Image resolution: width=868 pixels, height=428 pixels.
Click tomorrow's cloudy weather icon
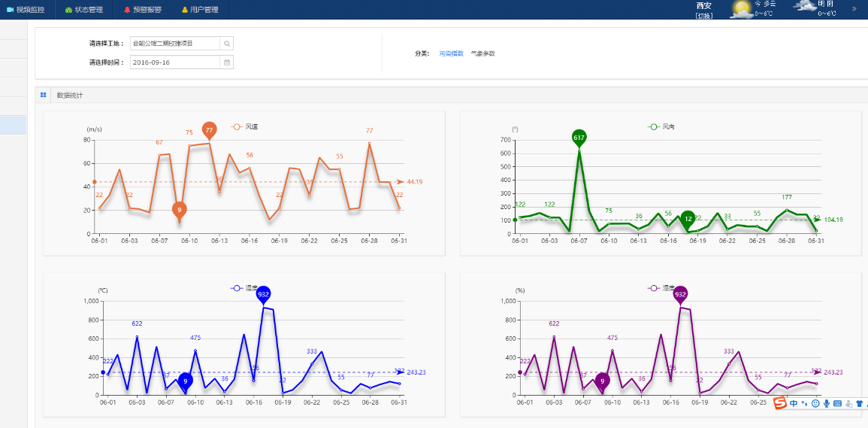tap(805, 7)
